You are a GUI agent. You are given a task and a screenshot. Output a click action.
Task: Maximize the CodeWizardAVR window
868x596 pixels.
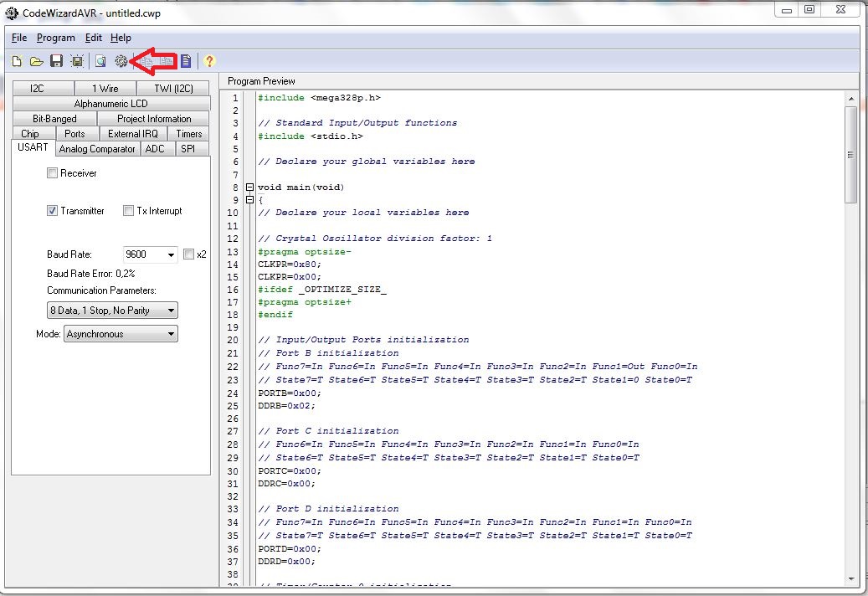coord(809,9)
